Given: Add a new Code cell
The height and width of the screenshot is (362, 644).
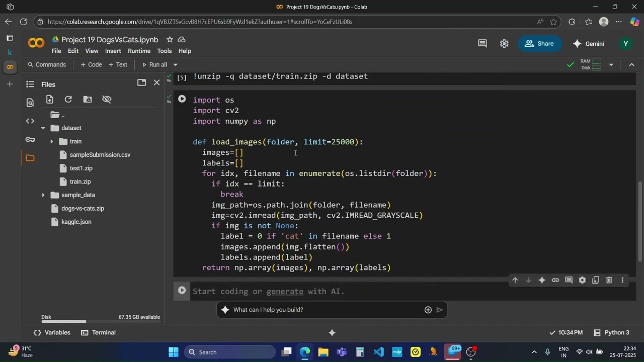Looking at the screenshot, I should 91,65.
